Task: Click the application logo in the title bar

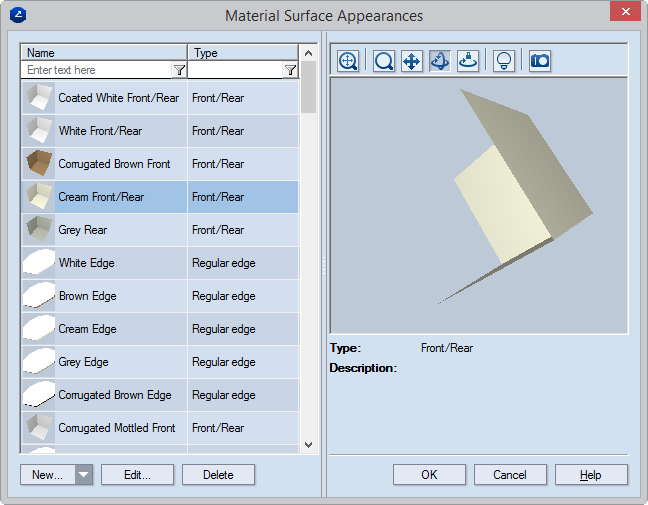Action: (x=18, y=15)
